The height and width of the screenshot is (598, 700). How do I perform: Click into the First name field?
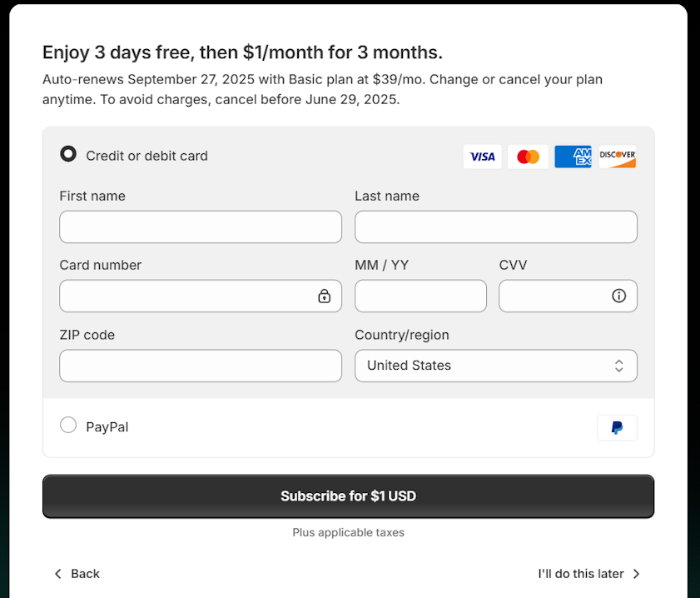point(200,227)
